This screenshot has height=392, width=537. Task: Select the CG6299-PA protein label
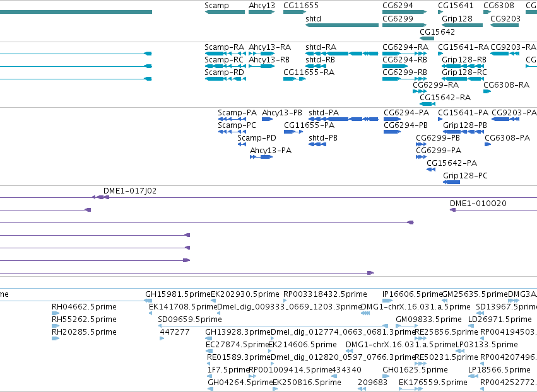point(439,151)
